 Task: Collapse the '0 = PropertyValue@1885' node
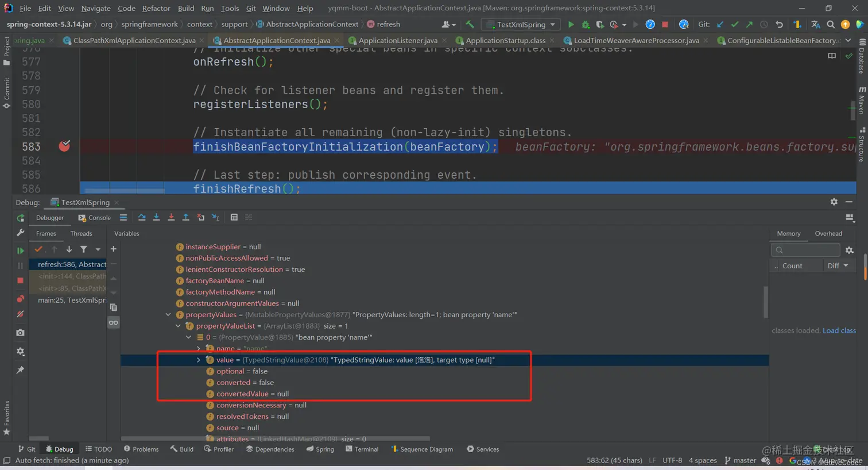(188, 337)
